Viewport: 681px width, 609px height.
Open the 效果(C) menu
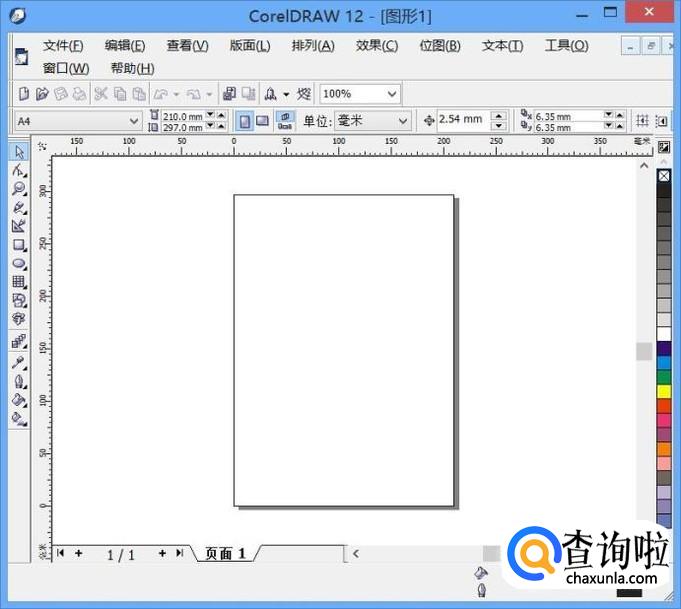[x=376, y=46]
